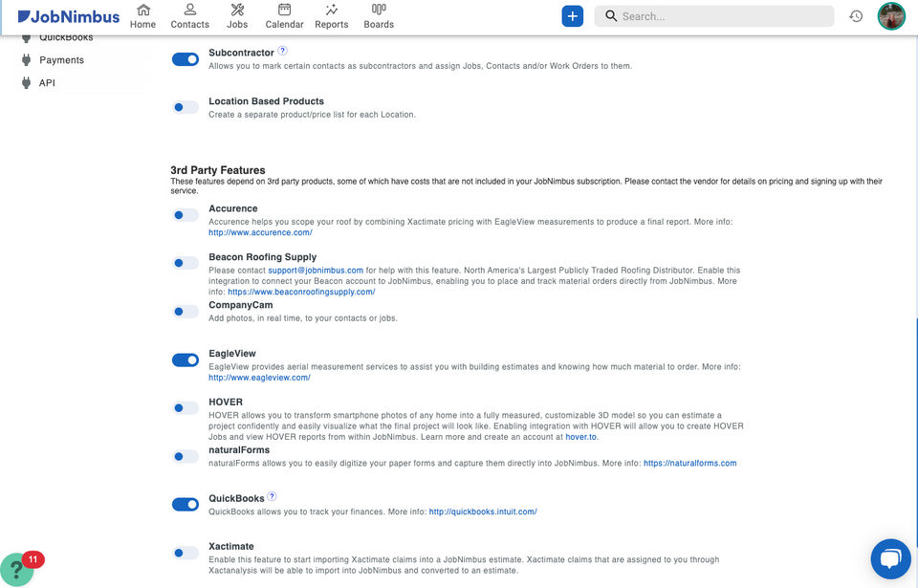Select API in the sidebar
The width and height of the screenshot is (918, 588).
[x=47, y=82]
